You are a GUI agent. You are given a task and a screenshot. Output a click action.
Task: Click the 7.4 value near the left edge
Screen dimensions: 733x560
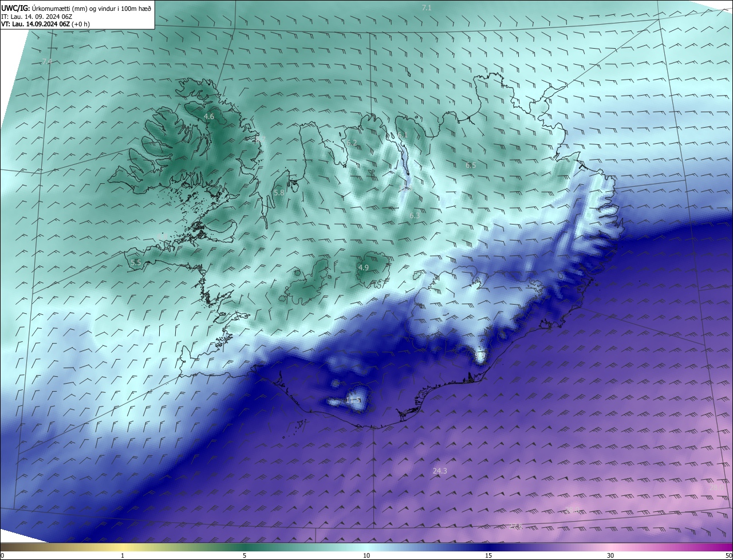coord(47,61)
